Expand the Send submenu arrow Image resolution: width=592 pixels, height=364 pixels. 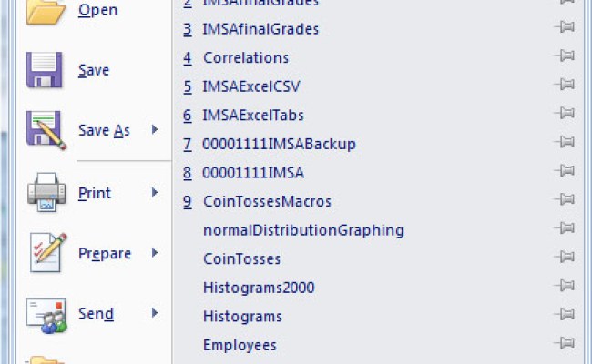click(155, 313)
